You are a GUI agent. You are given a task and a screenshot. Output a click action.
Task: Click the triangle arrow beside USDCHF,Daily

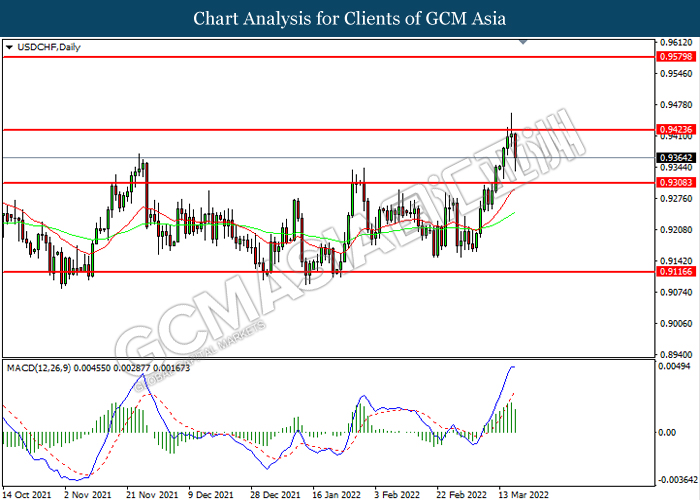[x=9, y=47]
